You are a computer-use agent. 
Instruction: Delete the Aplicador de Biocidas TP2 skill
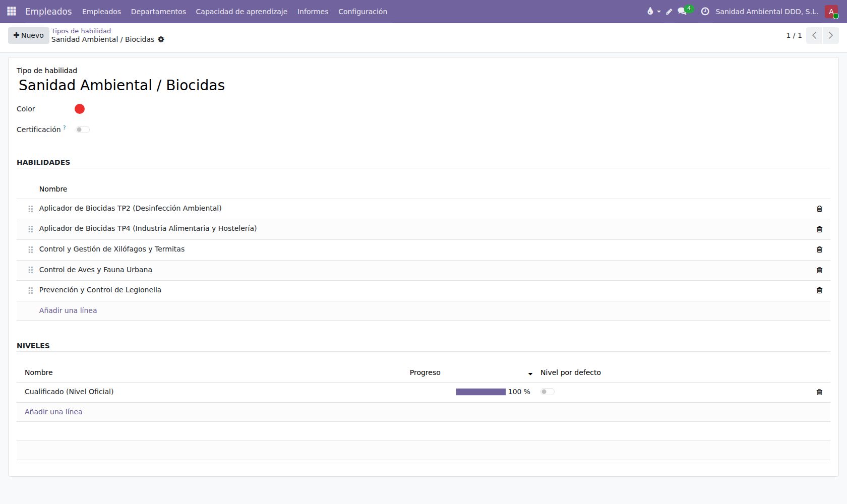point(819,209)
